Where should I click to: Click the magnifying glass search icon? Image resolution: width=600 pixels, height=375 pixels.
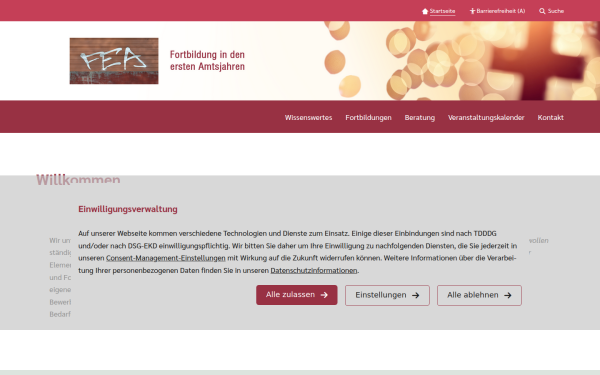[x=542, y=11]
